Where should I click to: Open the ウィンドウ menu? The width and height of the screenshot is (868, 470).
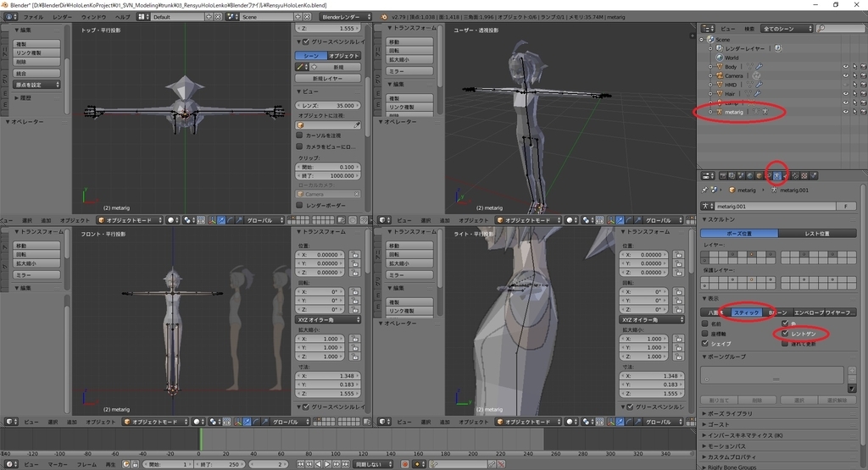click(93, 17)
